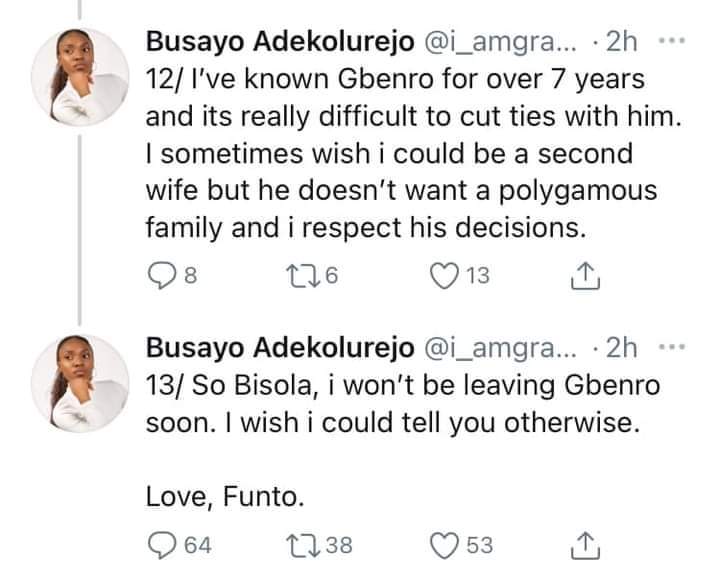720x580 pixels.
Task: Like the 'Love, Funto' tweet
Action: (x=444, y=545)
